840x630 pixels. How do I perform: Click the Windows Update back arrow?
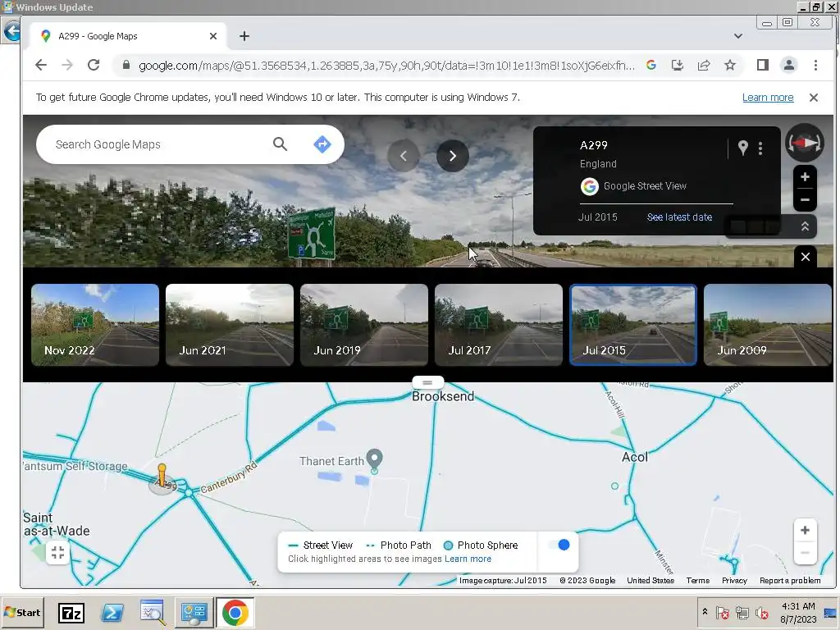11,32
